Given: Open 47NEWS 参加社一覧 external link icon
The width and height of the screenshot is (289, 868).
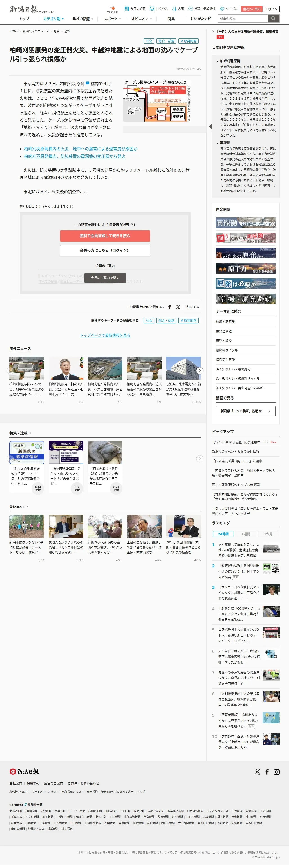Looking at the screenshot, I should pyautogui.click(x=26, y=805).
